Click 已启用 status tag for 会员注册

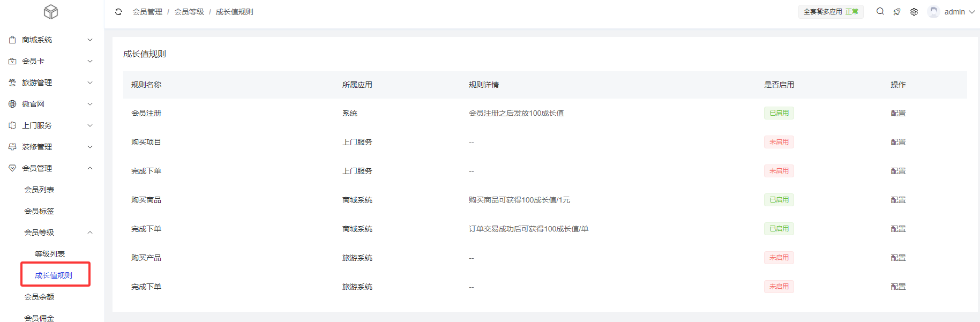tap(779, 113)
